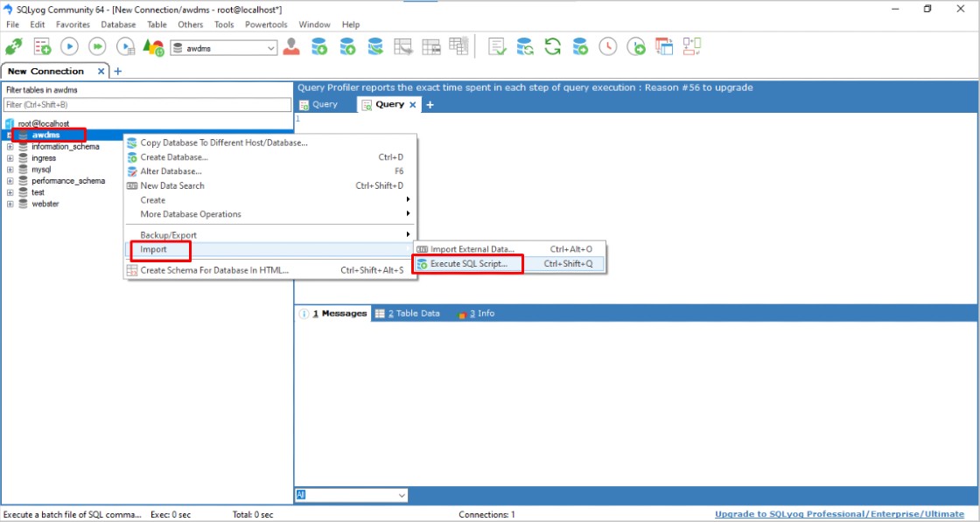
Task: Click the Filter tables input field
Action: pyautogui.click(x=148, y=105)
